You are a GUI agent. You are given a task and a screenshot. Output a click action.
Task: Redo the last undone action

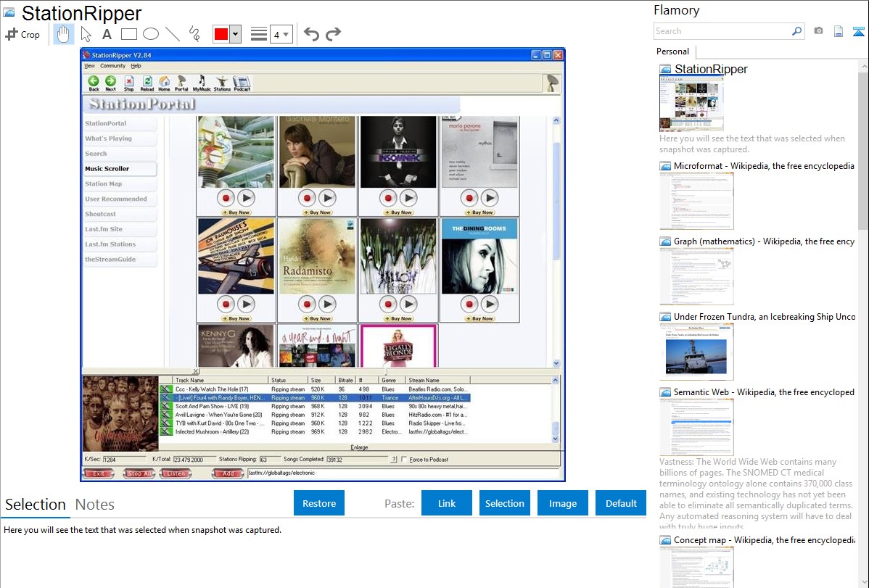(x=333, y=34)
